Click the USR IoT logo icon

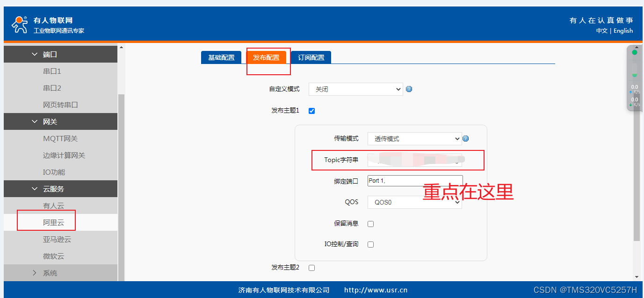tap(20, 25)
